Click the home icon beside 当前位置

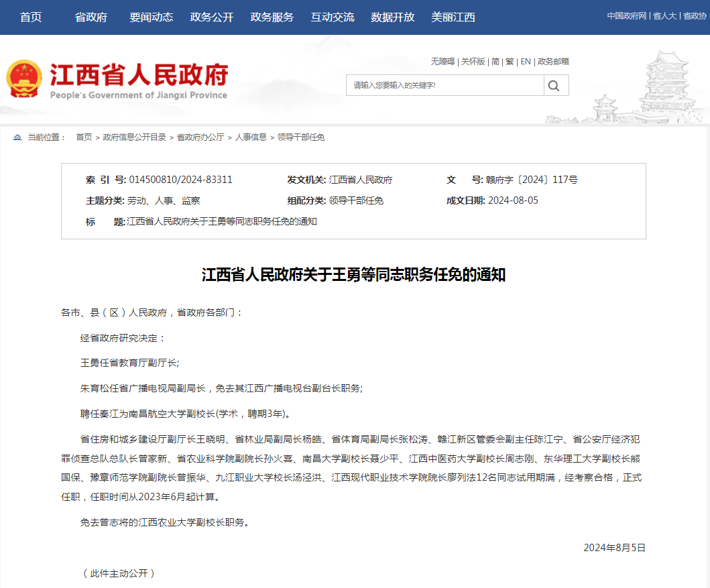17,137
